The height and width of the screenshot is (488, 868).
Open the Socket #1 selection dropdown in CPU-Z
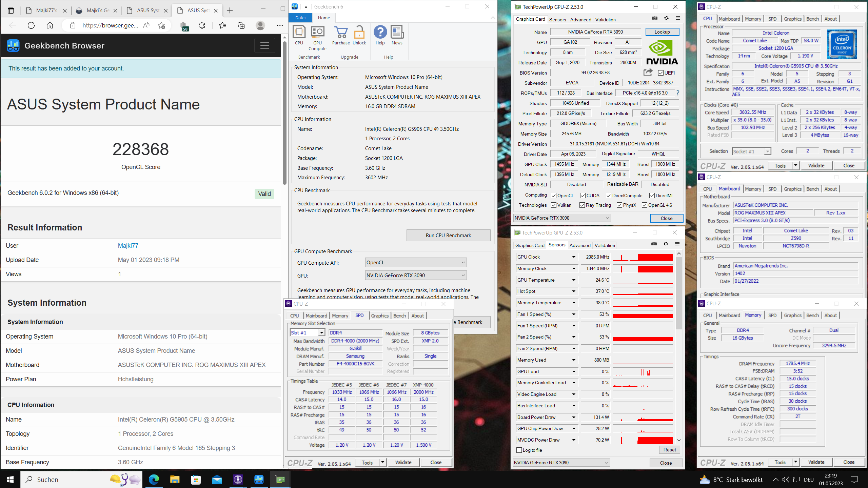752,151
